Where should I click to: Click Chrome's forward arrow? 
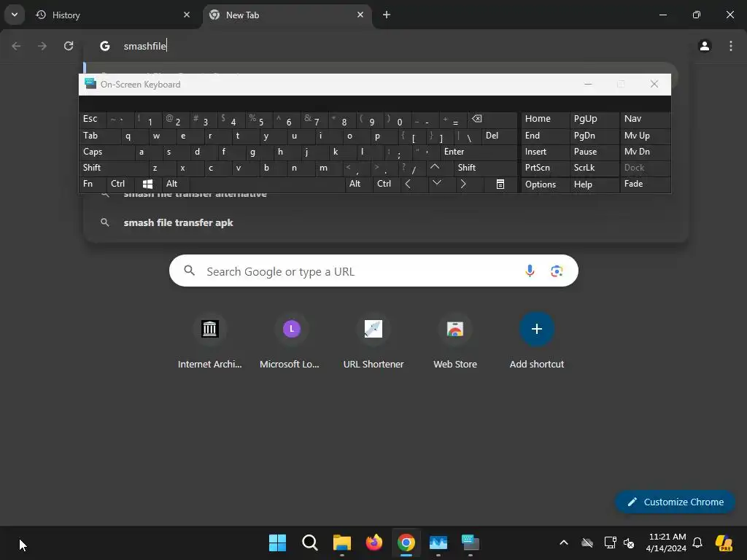[42, 46]
